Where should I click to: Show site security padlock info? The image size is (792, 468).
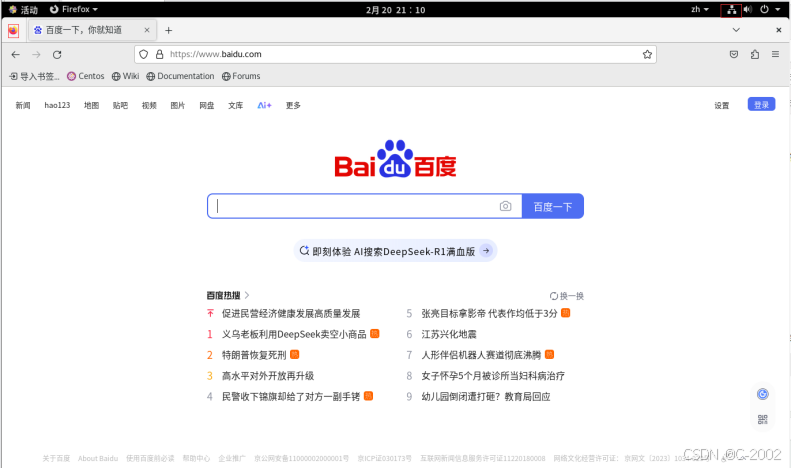(x=160, y=55)
